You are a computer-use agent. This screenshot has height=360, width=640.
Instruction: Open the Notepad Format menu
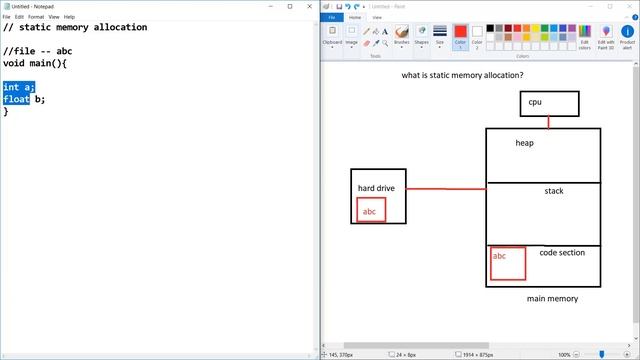(36, 17)
